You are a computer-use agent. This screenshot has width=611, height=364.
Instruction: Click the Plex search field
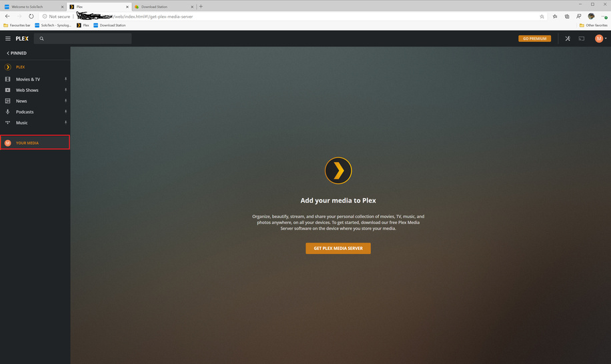pos(83,39)
